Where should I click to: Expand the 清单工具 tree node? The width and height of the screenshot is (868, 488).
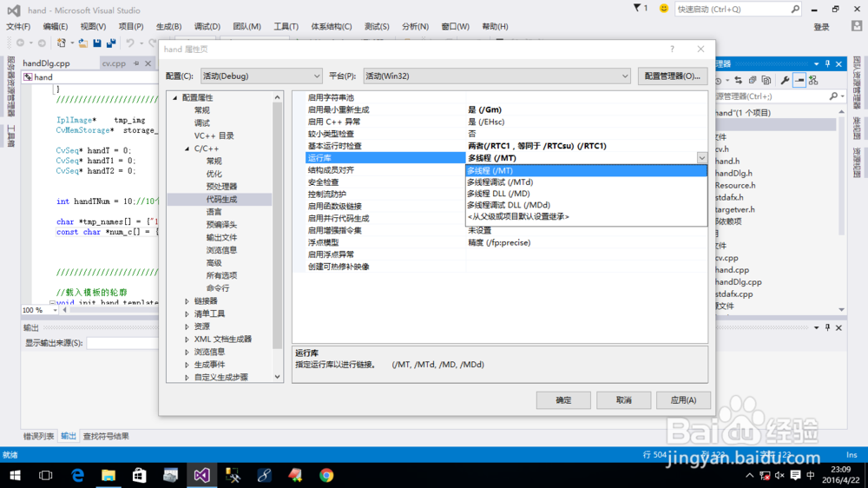point(187,314)
